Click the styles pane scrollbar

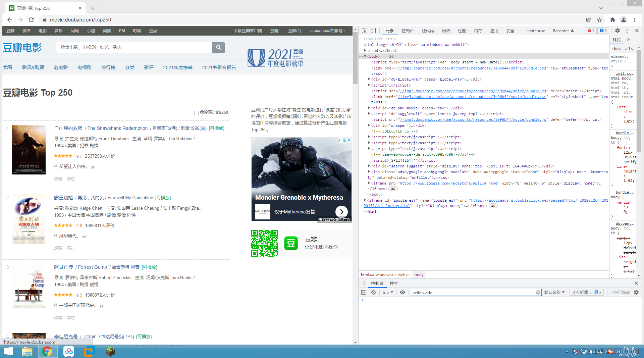[639, 101]
